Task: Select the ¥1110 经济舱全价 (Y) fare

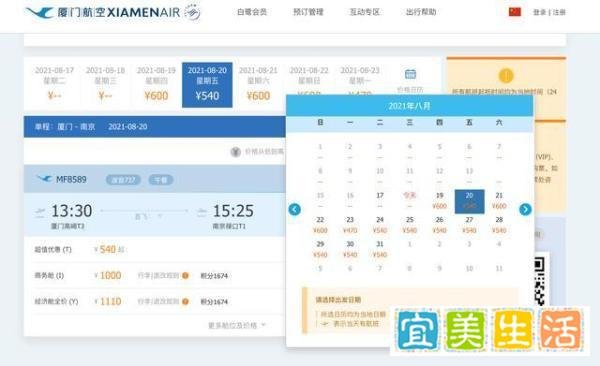Action: pos(108,302)
